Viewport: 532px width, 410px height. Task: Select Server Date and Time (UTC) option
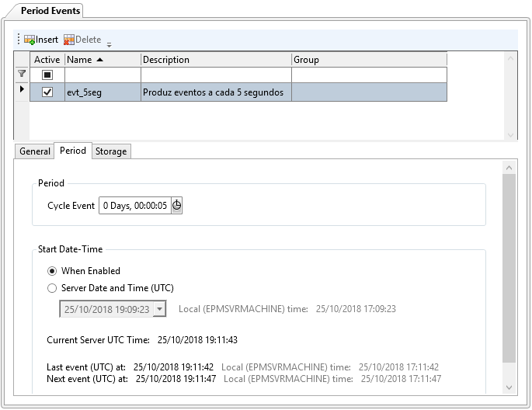pos(52,288)
